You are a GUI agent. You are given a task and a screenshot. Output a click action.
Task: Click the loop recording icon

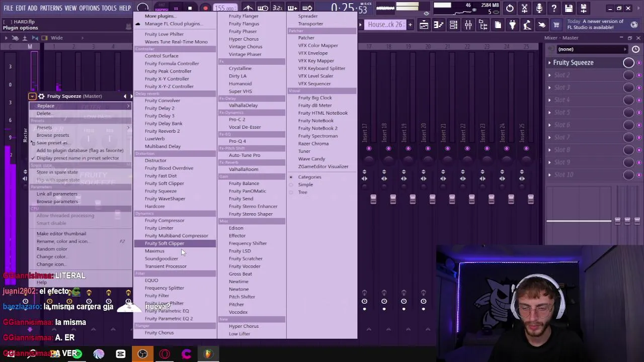click(x=307, y=8)
